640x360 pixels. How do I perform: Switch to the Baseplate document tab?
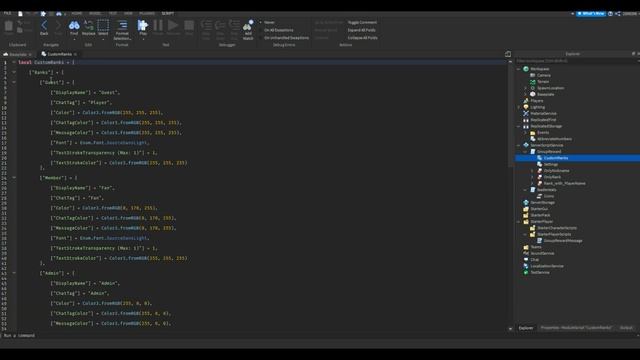tap(18, 54)
